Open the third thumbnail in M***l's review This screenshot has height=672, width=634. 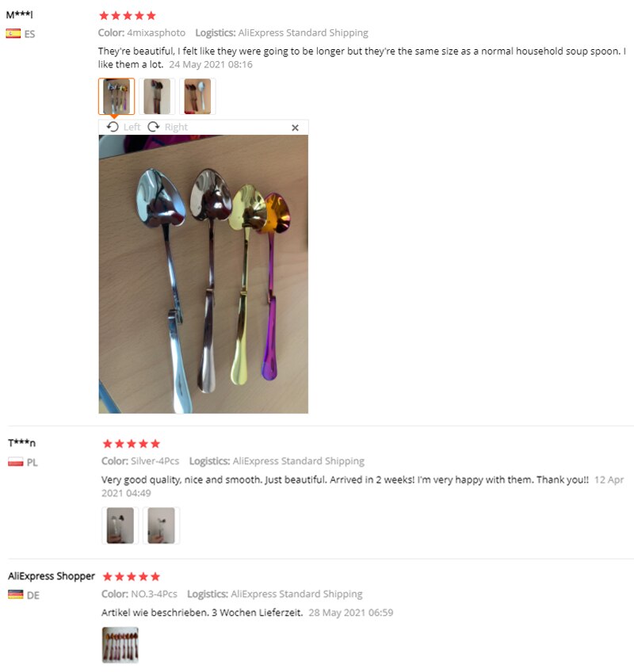pyautogui.click(x=197, y=97)
